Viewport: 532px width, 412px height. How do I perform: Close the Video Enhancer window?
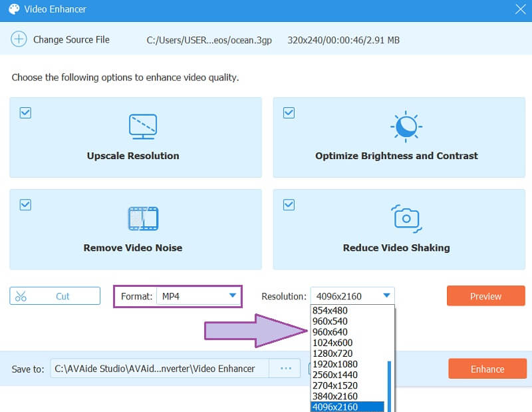(x=520, y=9)
